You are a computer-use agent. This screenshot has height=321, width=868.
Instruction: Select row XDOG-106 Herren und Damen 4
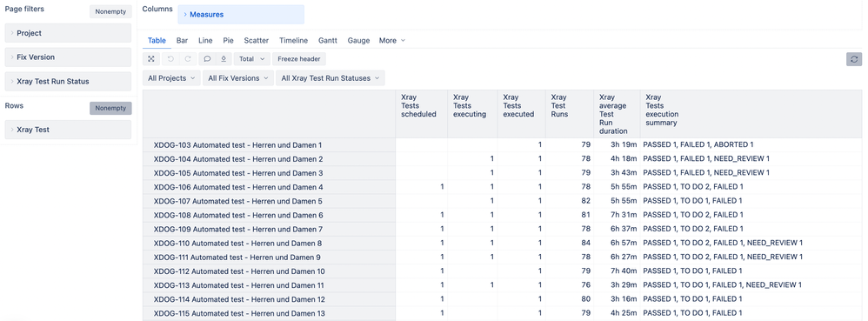pyautogui.click(x=269, y=187)
